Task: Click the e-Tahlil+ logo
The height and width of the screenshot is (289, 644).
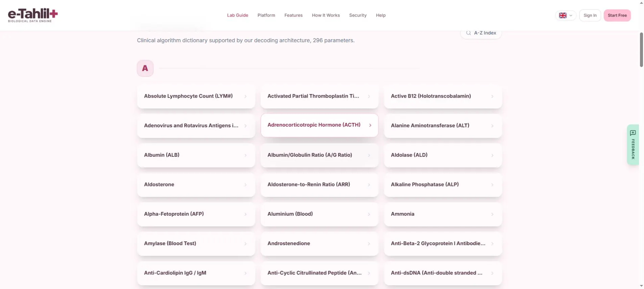Action: [x=33, y=16]
